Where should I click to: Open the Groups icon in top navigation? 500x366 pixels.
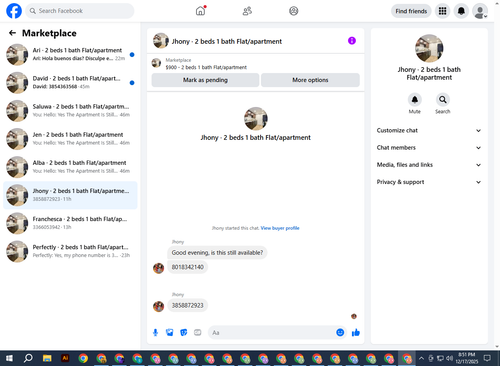point(294,11)
